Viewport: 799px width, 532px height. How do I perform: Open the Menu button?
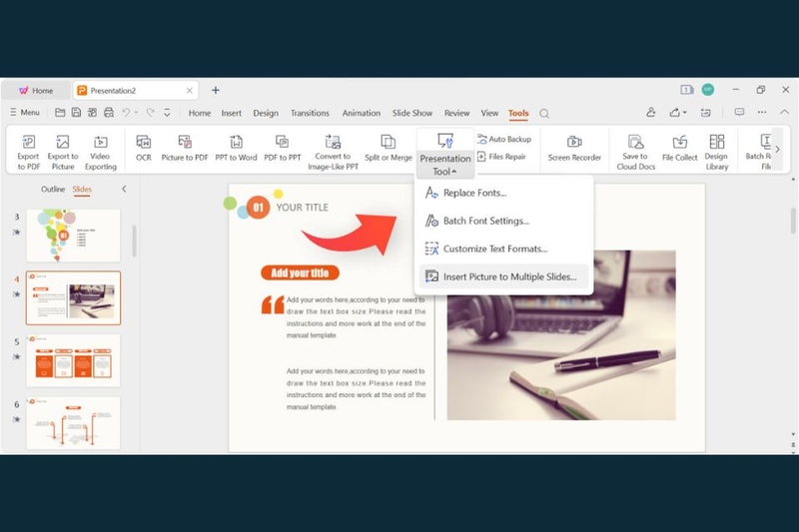pos(24,113)
